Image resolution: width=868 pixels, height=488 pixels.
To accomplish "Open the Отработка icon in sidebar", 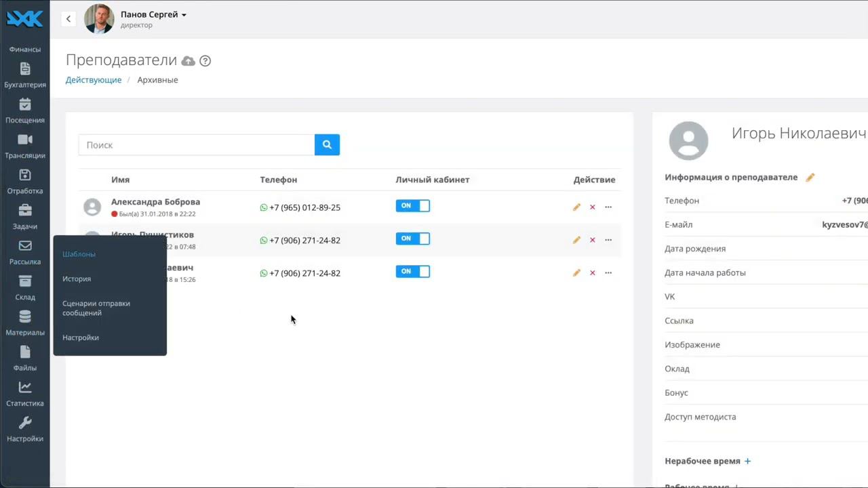I will pos(25,174).
